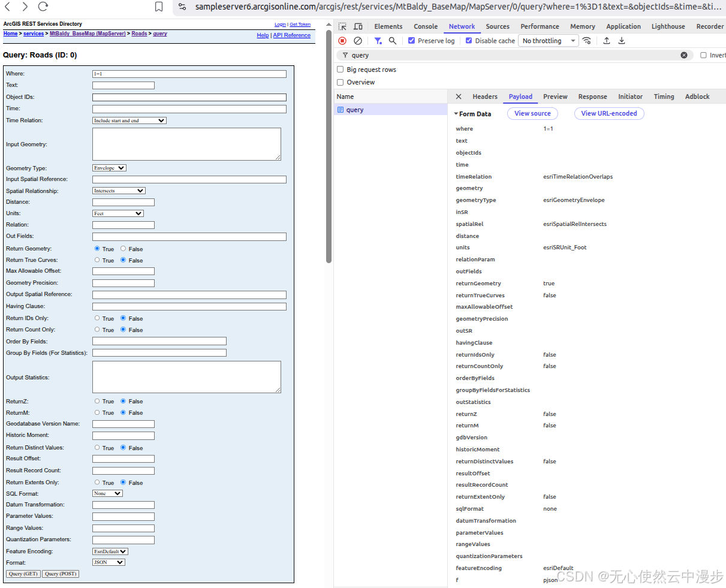
Task: Set Return Count Only to True
Action: point(97,330)
